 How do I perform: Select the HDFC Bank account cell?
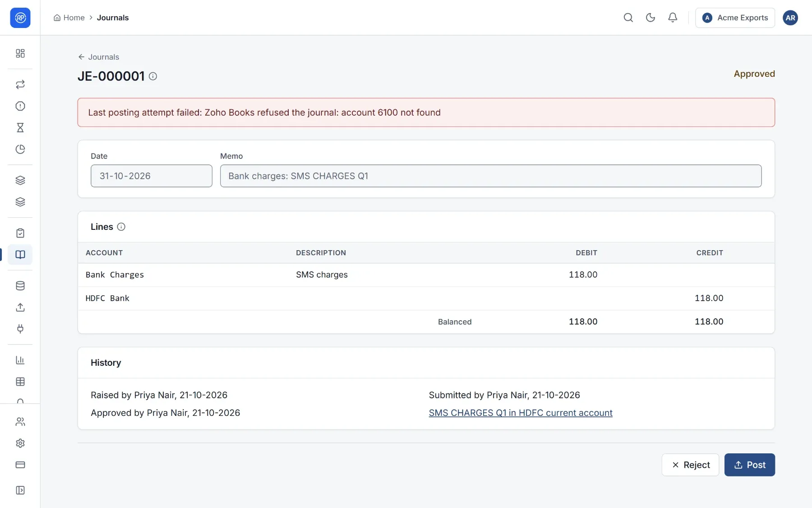click(107, 298)
